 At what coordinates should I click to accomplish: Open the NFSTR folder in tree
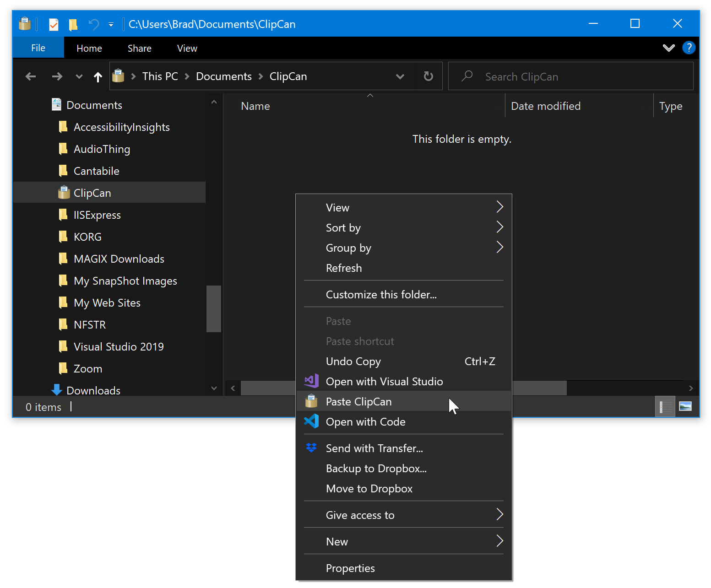coord(90,325)
